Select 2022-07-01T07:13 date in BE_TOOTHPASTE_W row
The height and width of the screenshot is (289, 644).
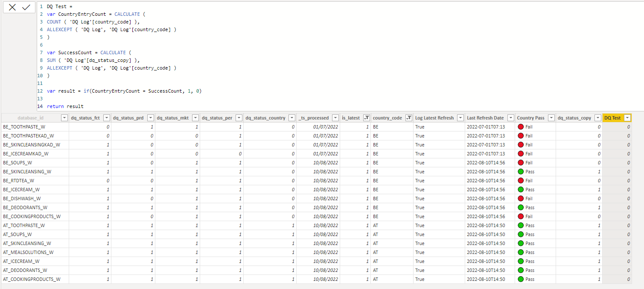(x=486, y=127)
